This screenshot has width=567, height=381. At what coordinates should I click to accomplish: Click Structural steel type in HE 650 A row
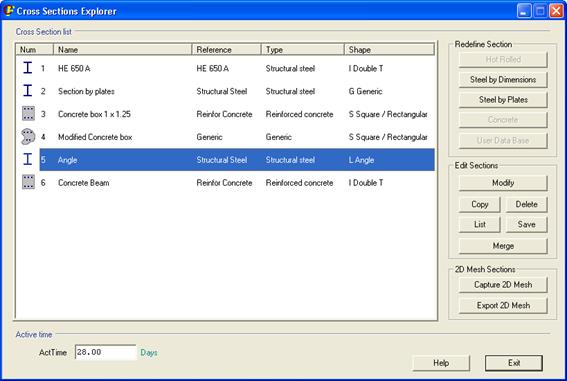pyautogui.click(x=290, y=69)
